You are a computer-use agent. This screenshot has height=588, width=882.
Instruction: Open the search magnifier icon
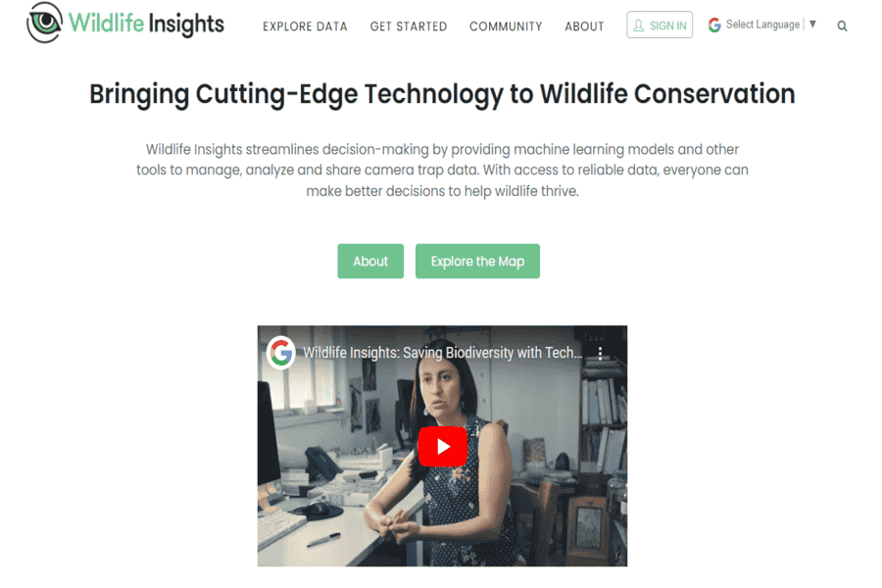(x=842, y=25)
